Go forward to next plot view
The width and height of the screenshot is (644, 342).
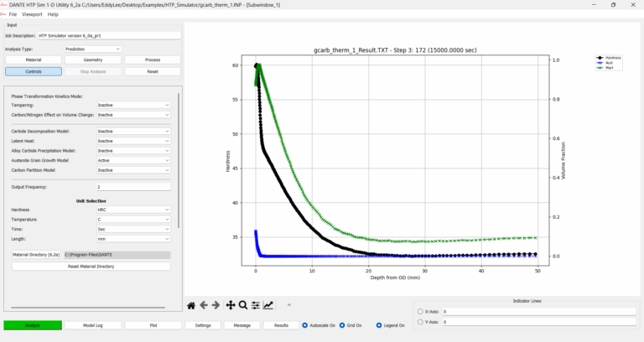[216, 305]
